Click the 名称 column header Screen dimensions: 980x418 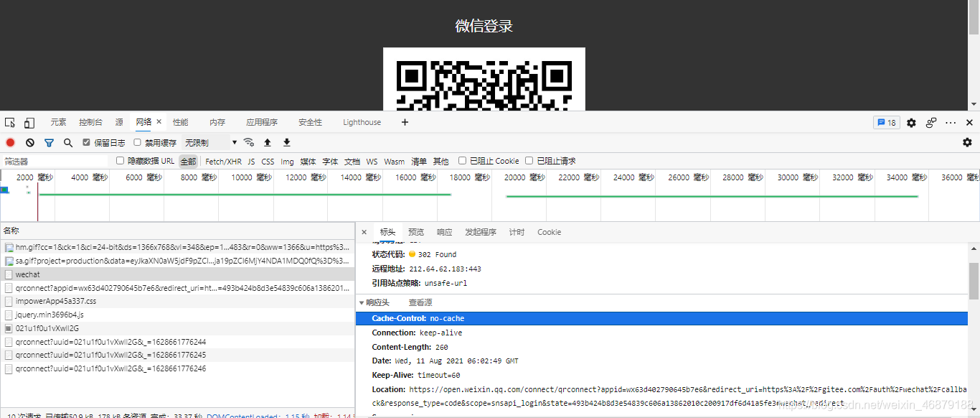click(x=177, y=231)
